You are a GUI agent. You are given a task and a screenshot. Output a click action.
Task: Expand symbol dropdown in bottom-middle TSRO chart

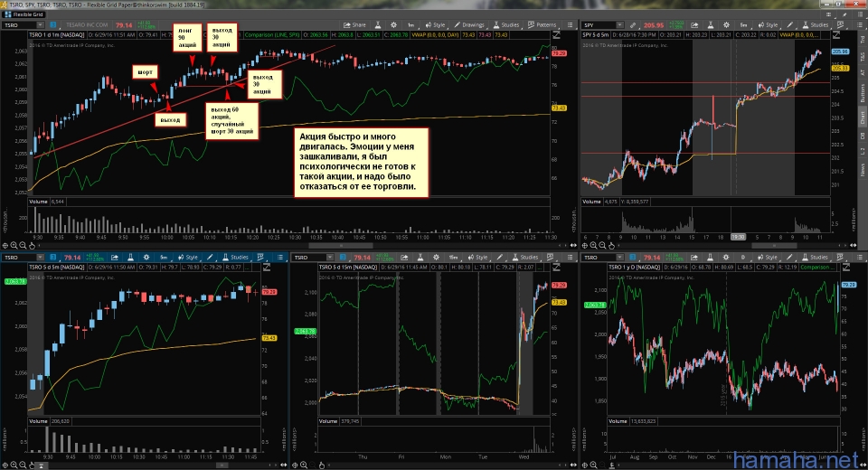click(330, 258)
